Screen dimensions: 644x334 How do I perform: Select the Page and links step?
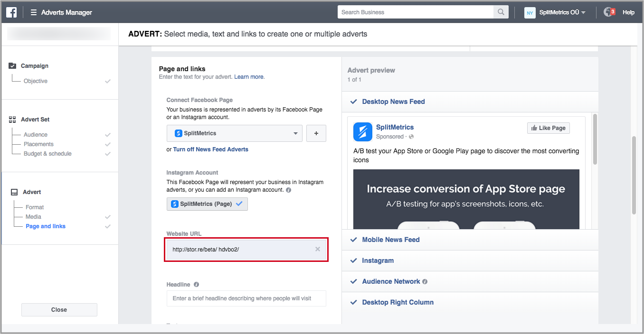coord(46,226)
